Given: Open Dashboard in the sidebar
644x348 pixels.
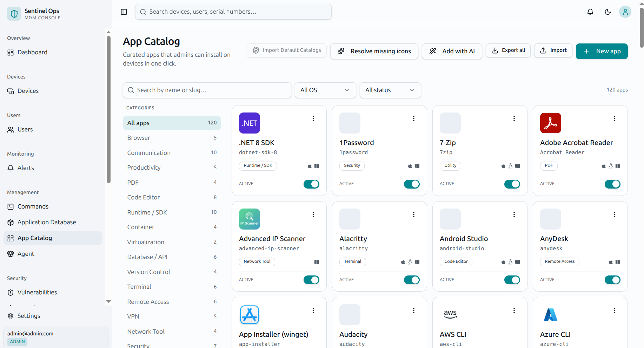Looking at the screenshot, I should coord(53,52).
